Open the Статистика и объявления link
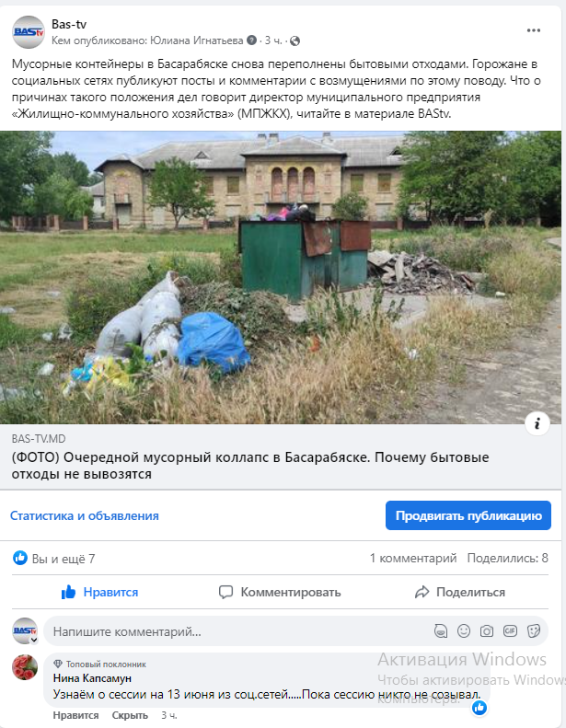Screen dimensions: 566x728 click(85, 515)
